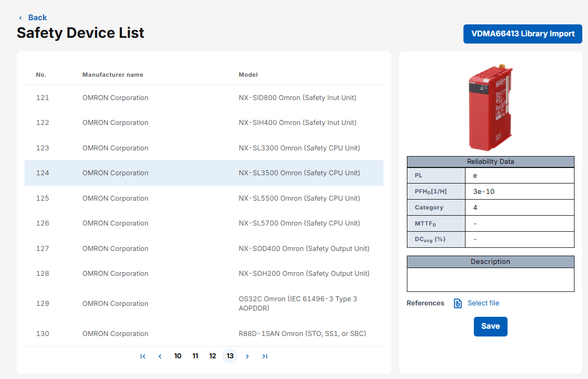The width and height of the screenshot is (588, 379).
Task: Click row number 121
Action: coord(43,98)
